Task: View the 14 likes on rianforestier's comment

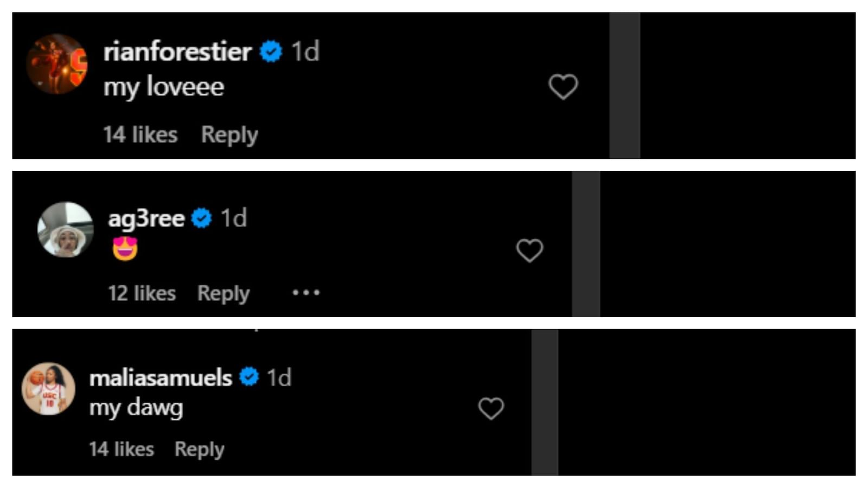Action: point(141,134)
